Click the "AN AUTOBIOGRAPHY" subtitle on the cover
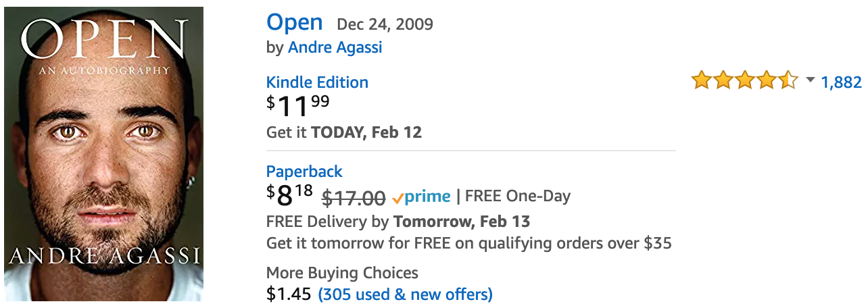The width and height of the screenshot is (868, 308). click(x=103, y=70)
